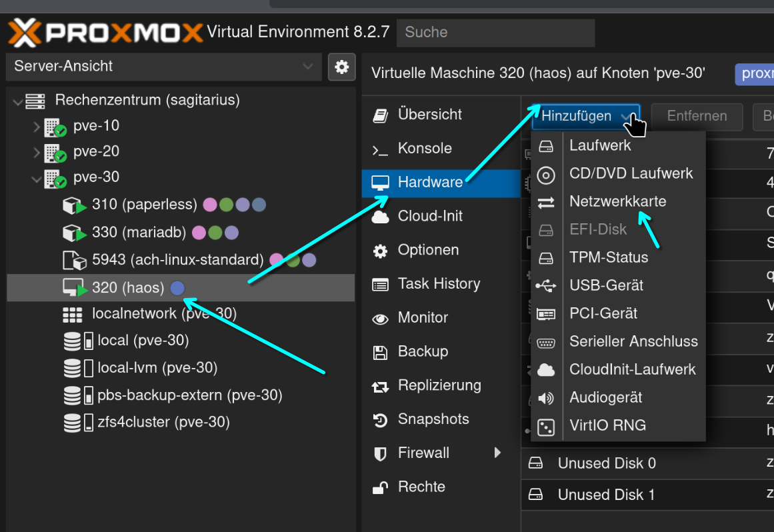Viewport: 774px width, 532px height.
Task: Click the pbs-backup-extern storage icon
Action: [x=78, y=395]
